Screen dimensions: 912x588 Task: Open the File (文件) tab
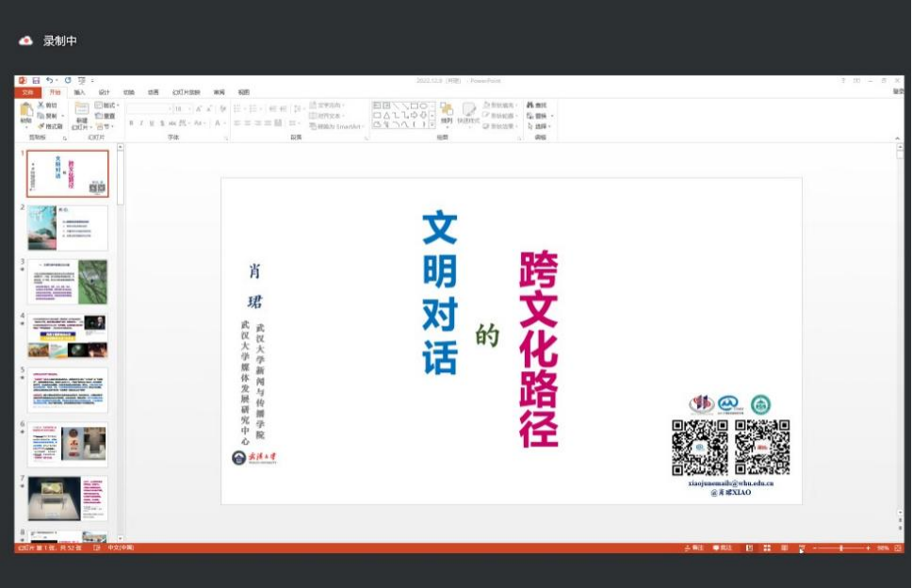[x=27, y=92]
